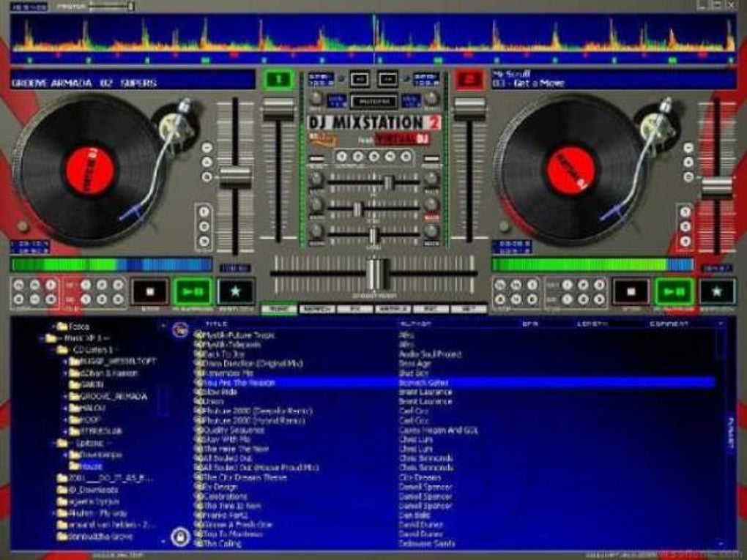The height and width of the screenshot is (560, 747).
Task: Select the track By Design
Action: click(220, 487)
